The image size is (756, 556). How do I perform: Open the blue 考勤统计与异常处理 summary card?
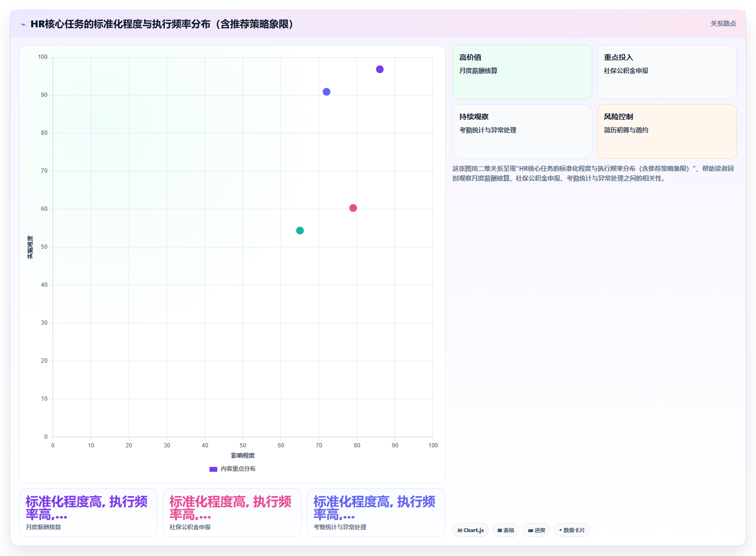pyautogui.click(x=376, y=513)
